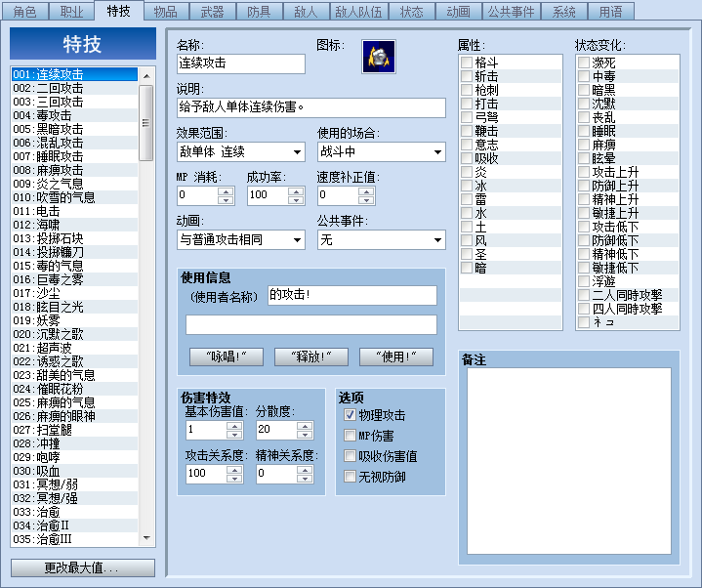
Task: Increase 攻击关系度 with the up arrow
Action: pyautogui.click(x=234, y=469)
